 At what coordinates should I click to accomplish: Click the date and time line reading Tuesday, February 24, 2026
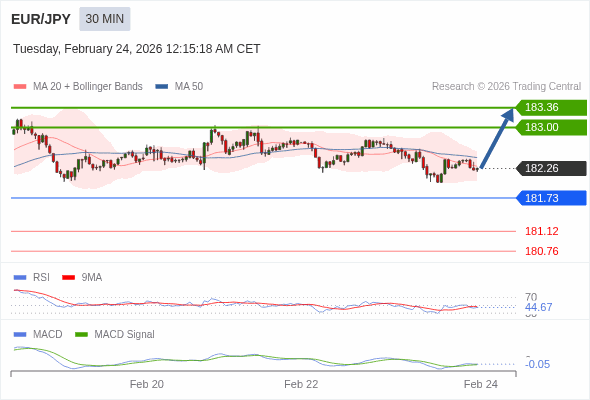coord(137,49)
